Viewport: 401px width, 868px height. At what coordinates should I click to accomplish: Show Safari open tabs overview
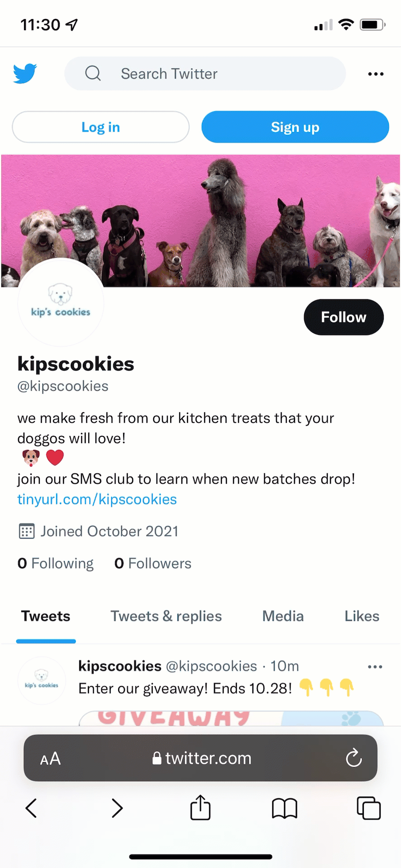pyautogui.click(x=368, y=808)
